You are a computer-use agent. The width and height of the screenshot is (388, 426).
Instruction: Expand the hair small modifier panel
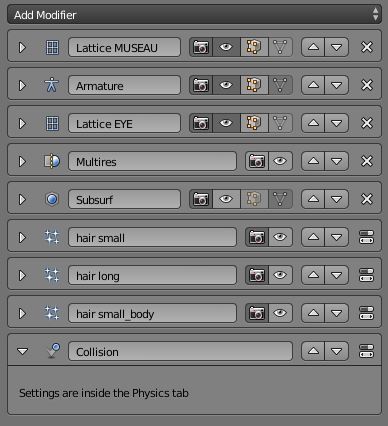tap(22, 237)
